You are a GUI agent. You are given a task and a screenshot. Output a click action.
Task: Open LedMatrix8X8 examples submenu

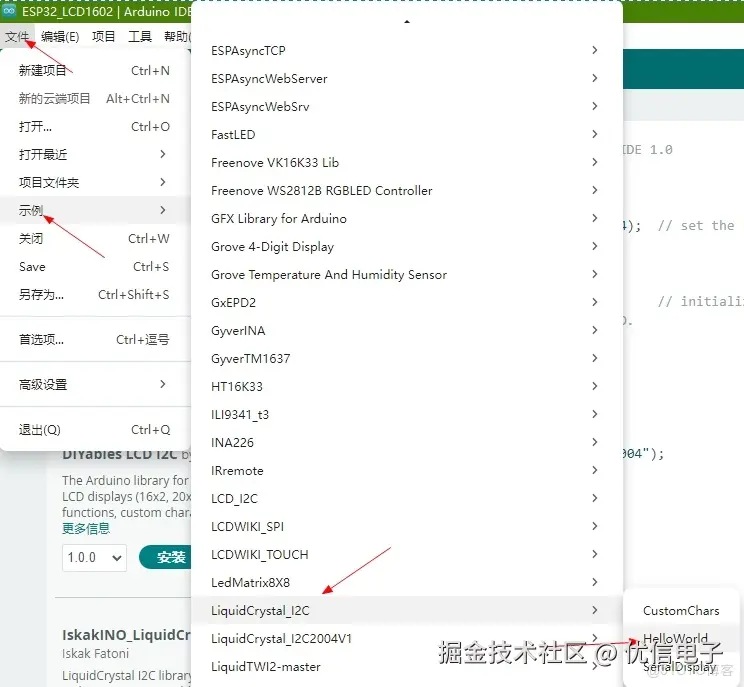point(407,583)
